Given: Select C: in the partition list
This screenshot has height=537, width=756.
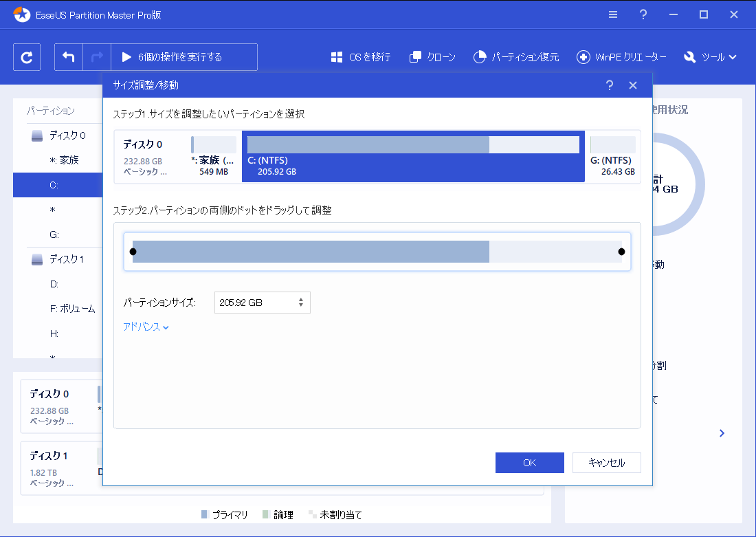Looking at the screenshot, I should [x=58, y=185].
